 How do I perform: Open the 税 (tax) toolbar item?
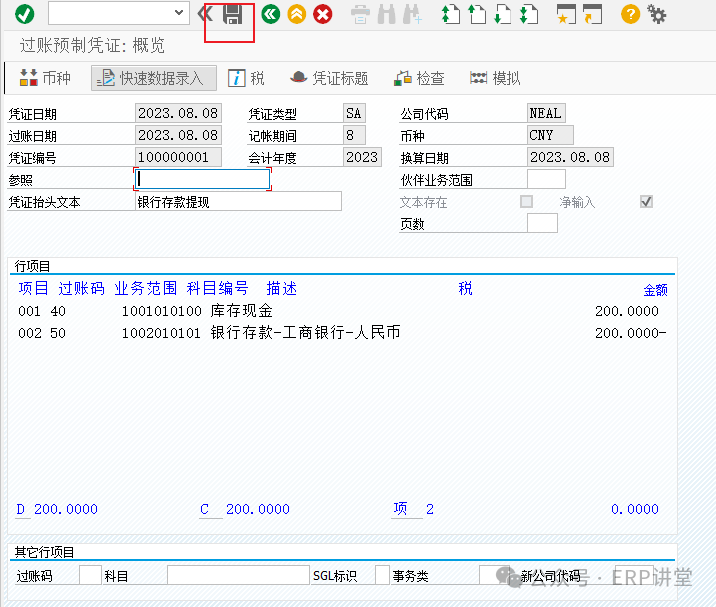[247, 78]
